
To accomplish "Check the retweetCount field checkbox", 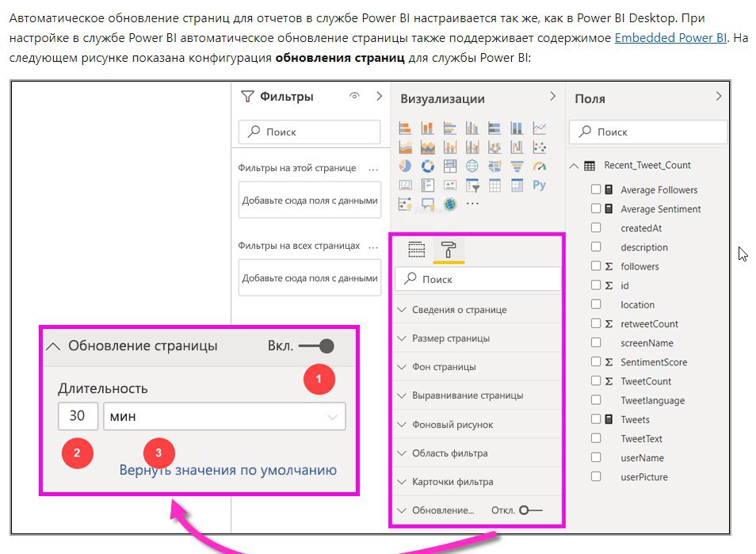I will (596, 323).
